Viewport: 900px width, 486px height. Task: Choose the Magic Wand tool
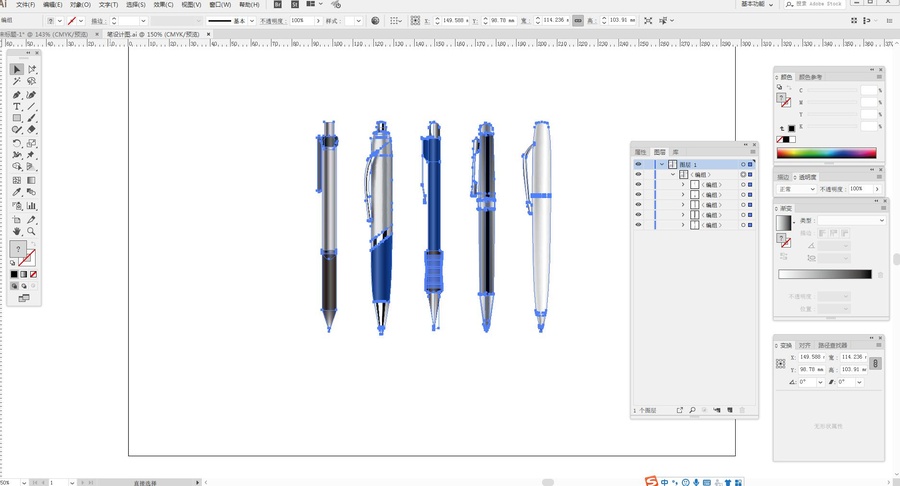[x=17, y=81]
